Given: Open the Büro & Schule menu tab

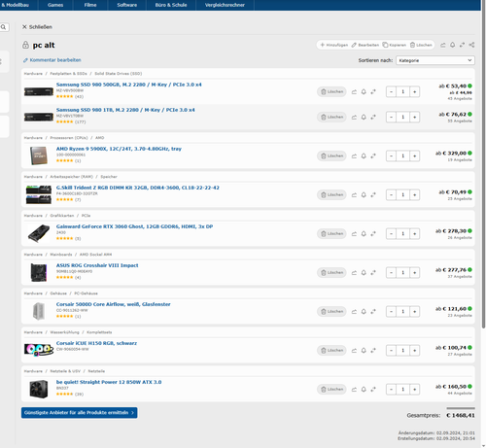Looking at the screenshot, I should 171,5.
